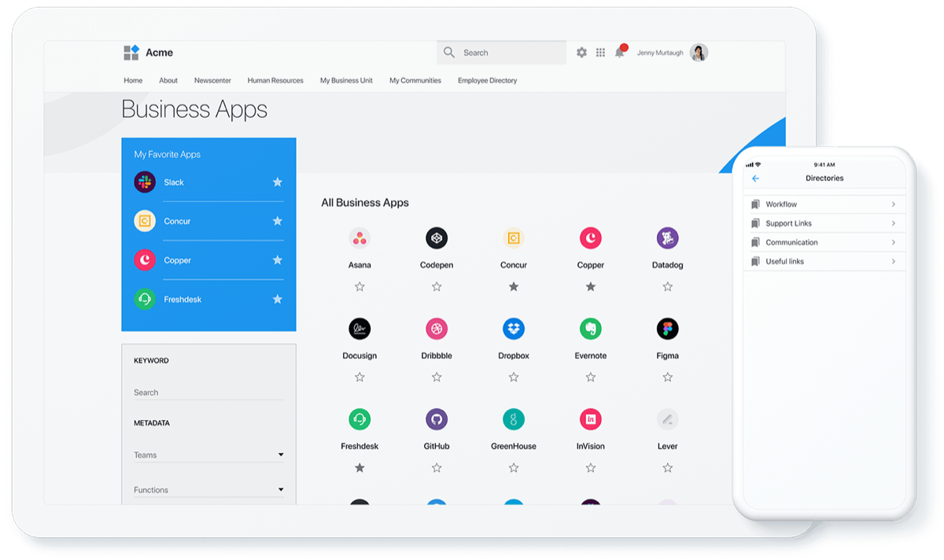This screenshot has height=560, width=944.
Task: Open the Concur icon in My Favorite Apps
Action: click(145, 221)
